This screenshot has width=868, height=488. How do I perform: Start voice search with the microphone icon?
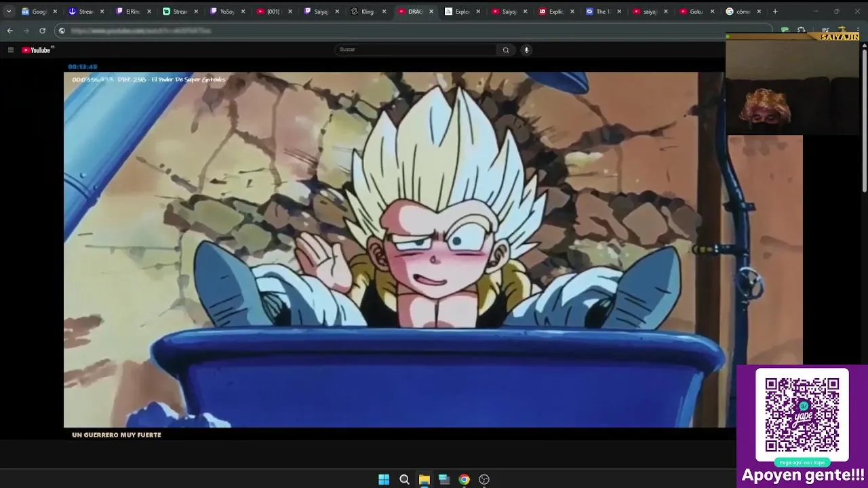click(526, 49)
